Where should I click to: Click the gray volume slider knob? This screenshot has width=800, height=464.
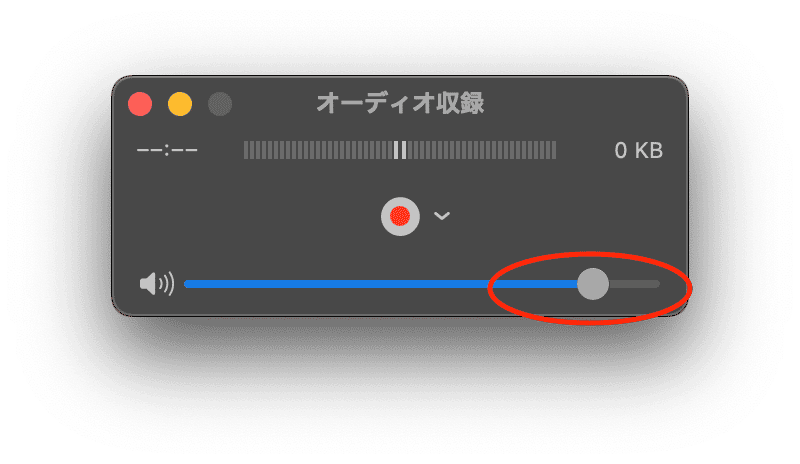click(593, 284)
